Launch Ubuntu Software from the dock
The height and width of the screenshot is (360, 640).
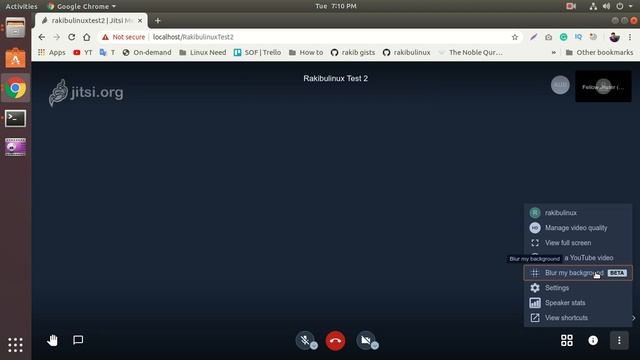pos(16,58)
